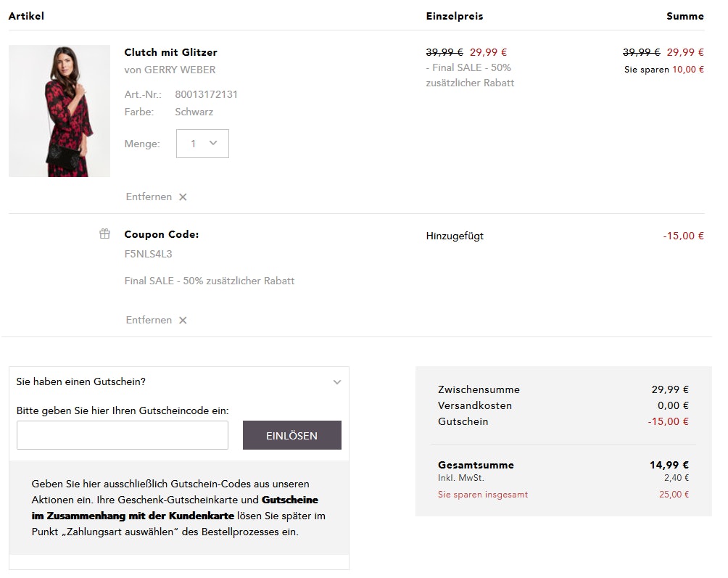Click the "Sie sparen insgesamt" label
This screenshot has width=728, height=578.
[x=483, y=495]
